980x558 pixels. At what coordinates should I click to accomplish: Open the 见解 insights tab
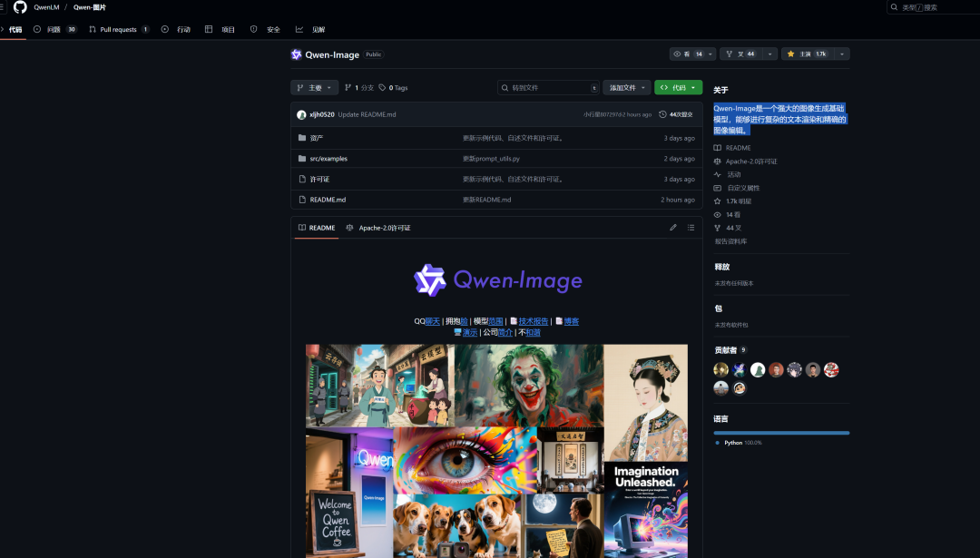(310, 29)
